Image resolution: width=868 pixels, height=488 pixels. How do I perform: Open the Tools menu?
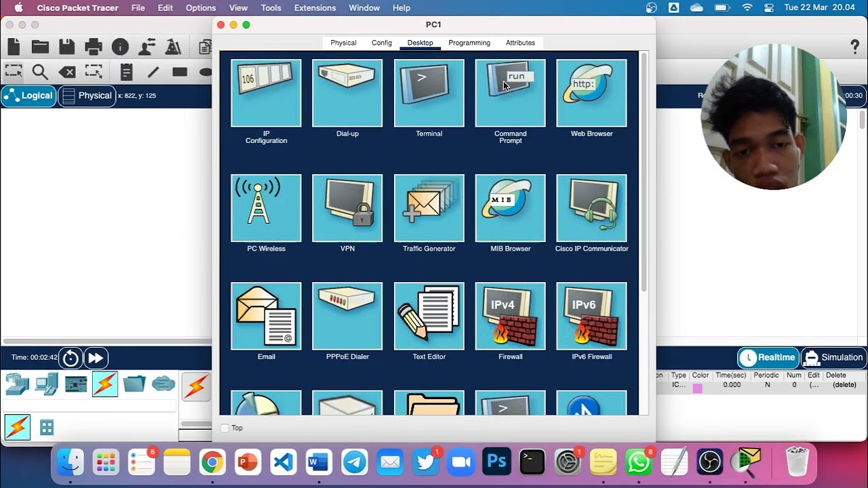click(271, 8)
